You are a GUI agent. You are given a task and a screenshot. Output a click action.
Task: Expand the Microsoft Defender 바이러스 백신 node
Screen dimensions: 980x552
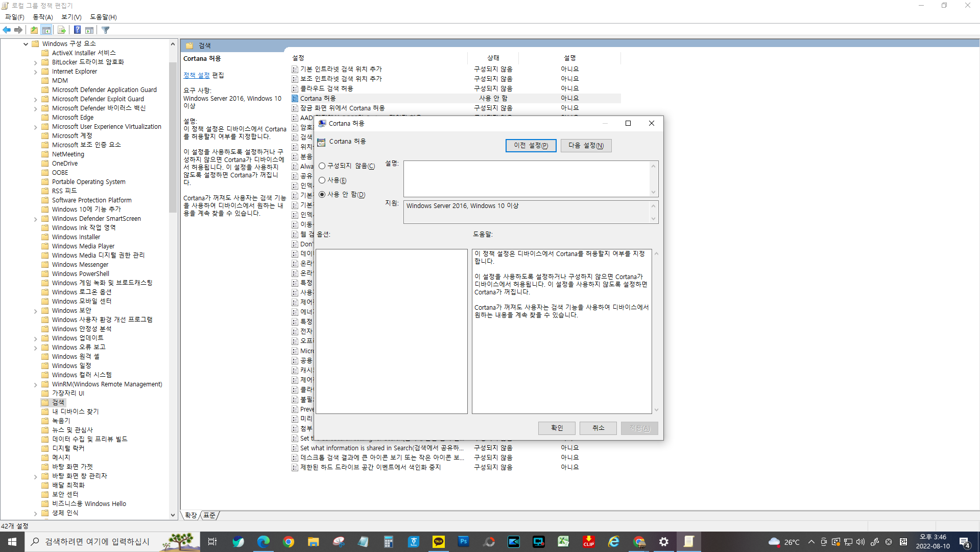click(35, 108)
